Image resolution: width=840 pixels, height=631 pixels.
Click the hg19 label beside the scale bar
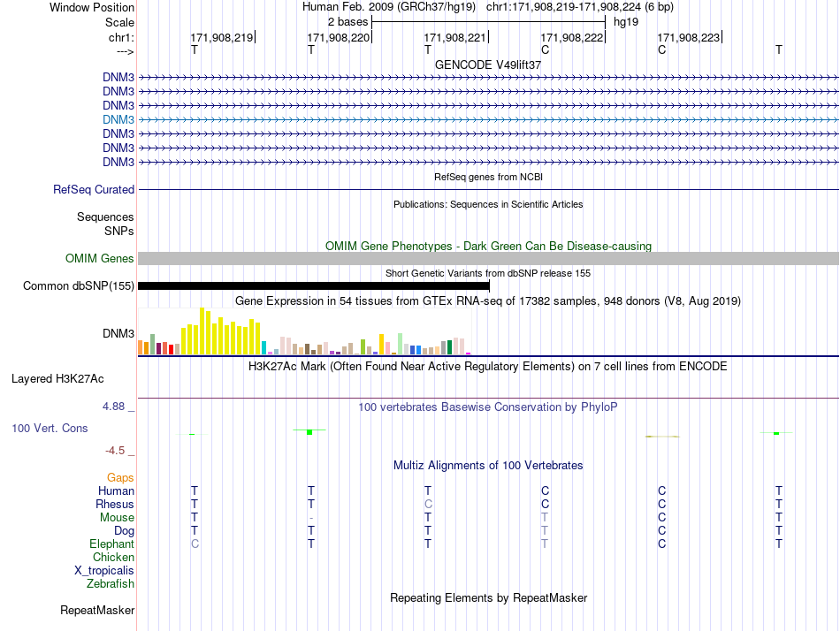(x=626, y=22)
